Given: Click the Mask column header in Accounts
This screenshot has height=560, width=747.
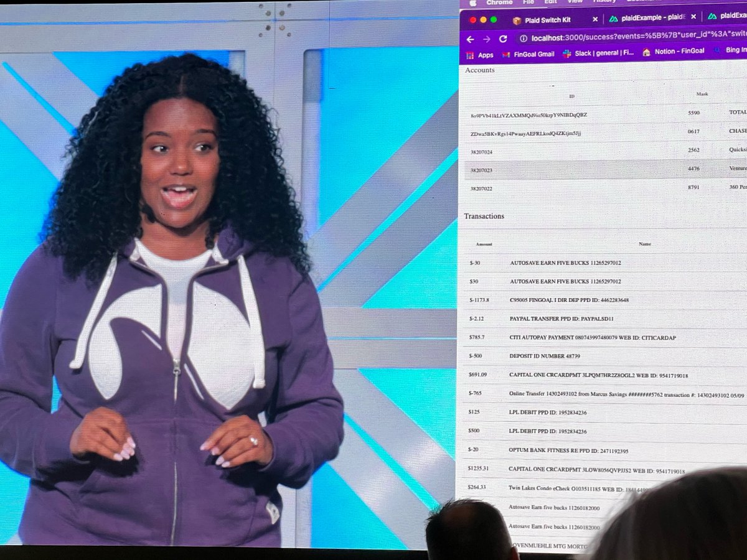Looking at the screenshot, I should coord(702,94).
